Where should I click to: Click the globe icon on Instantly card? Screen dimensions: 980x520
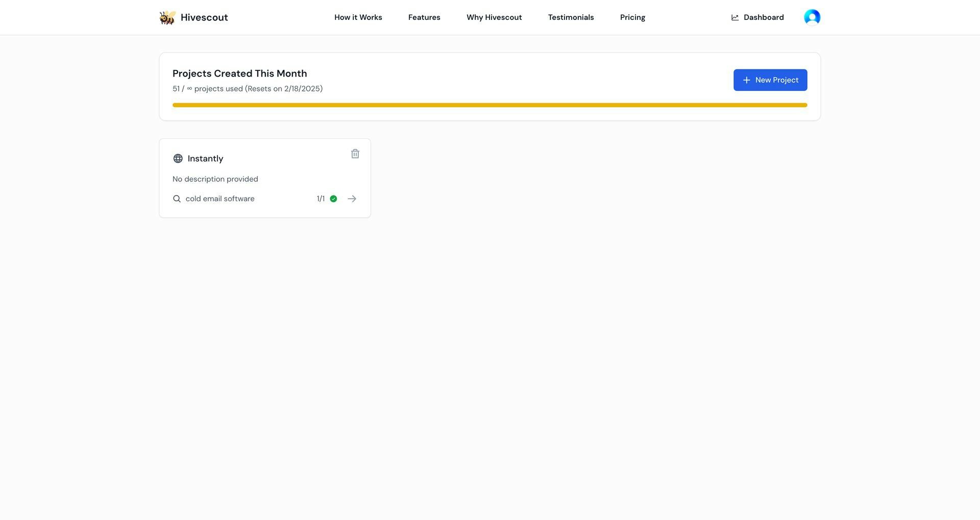178,158
